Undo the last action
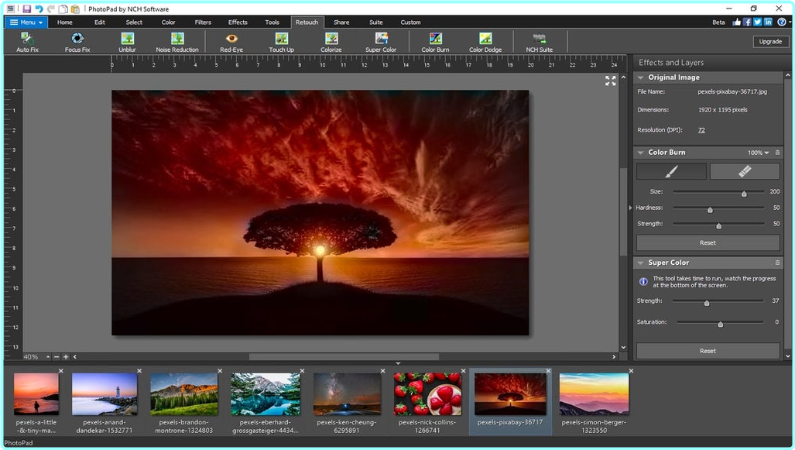The height and width of the screenshot is (450, 795). pyautogui.click(x=39, y=9)
